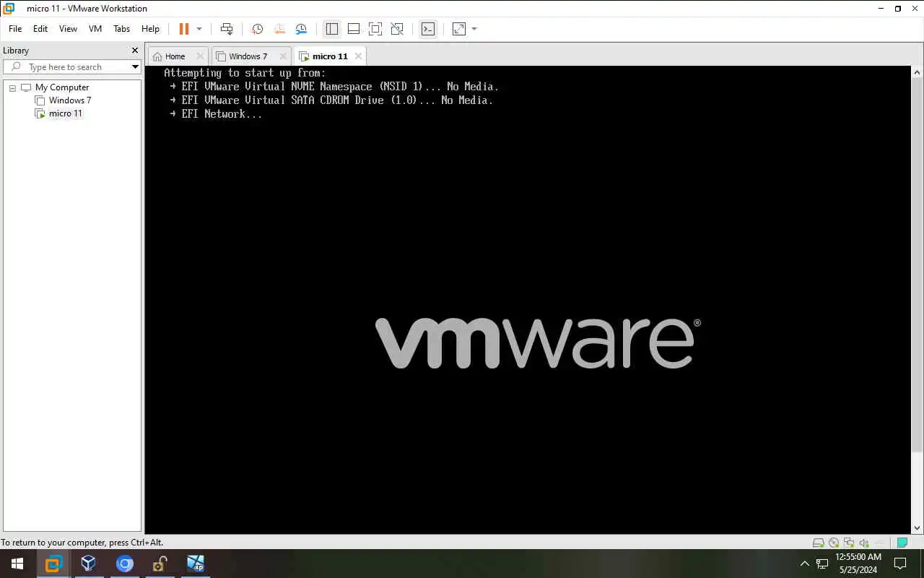The image size is (924, 578).
Task: Click the teal message log status icon
Action: [x=902, y=543]
